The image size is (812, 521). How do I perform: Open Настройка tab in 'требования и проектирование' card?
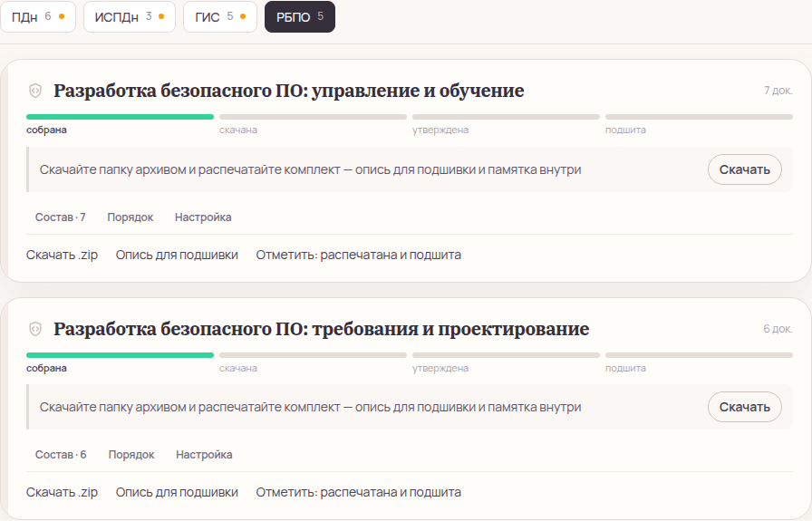(x=204, y=455)
